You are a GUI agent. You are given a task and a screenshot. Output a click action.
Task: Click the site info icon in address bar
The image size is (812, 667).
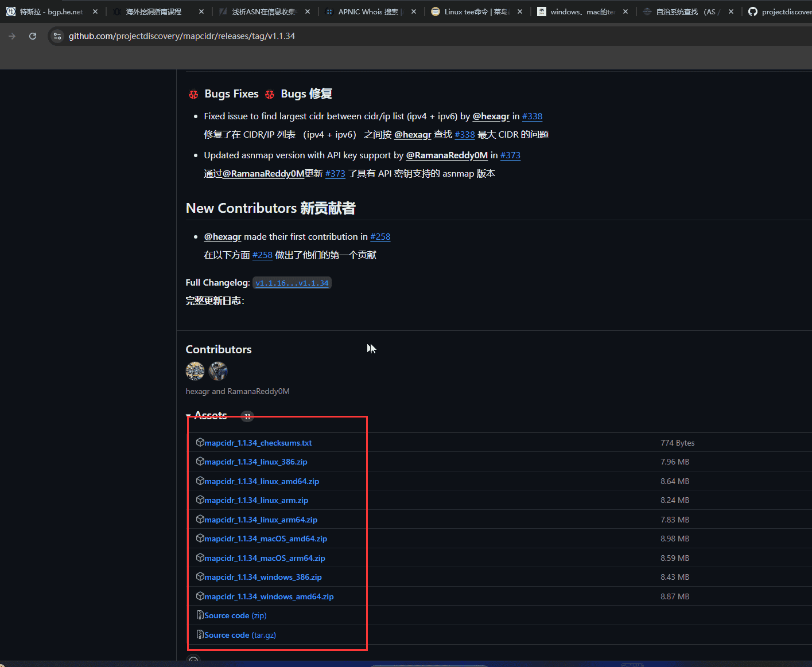[57, 36]
